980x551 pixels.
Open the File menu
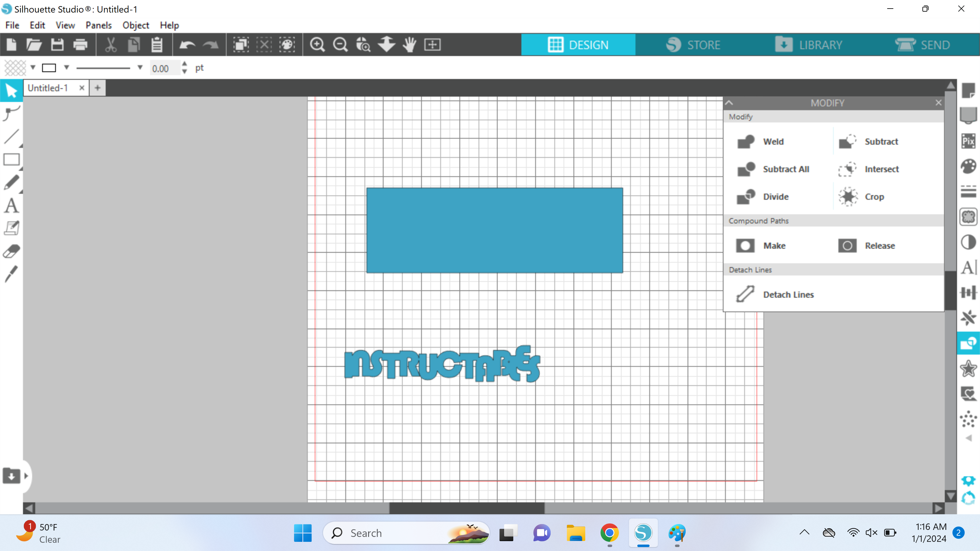(12, 25)
